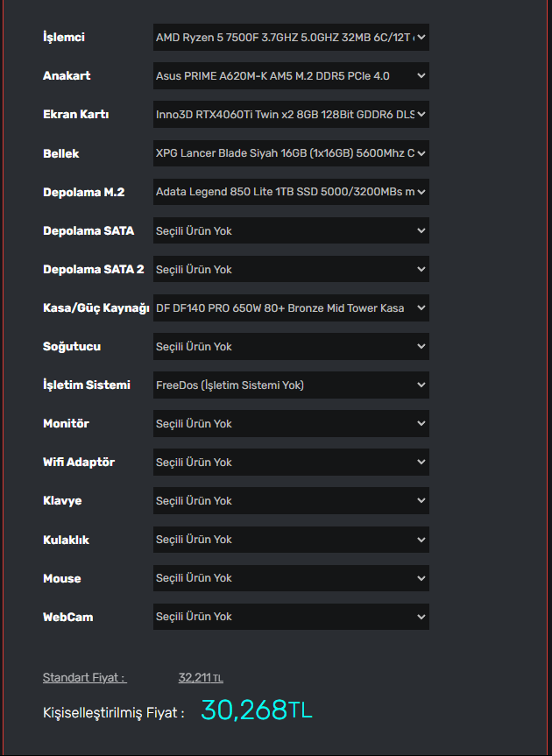Open the İşlemci processor dropdown
This screenshot has height=756, width=552.
click(x=291, y=38)
